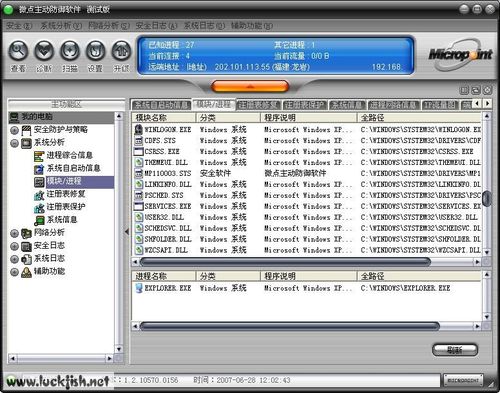Click sidebar tree scroll-down arrow
Viewport: 500px width, 393px height.
click(x=119, y=349)
